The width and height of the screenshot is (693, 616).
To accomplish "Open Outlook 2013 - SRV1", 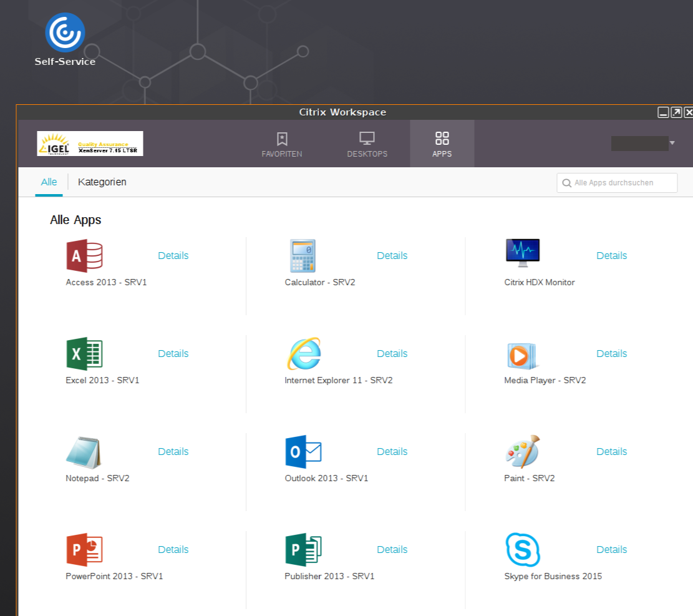I will coord(304,451).
